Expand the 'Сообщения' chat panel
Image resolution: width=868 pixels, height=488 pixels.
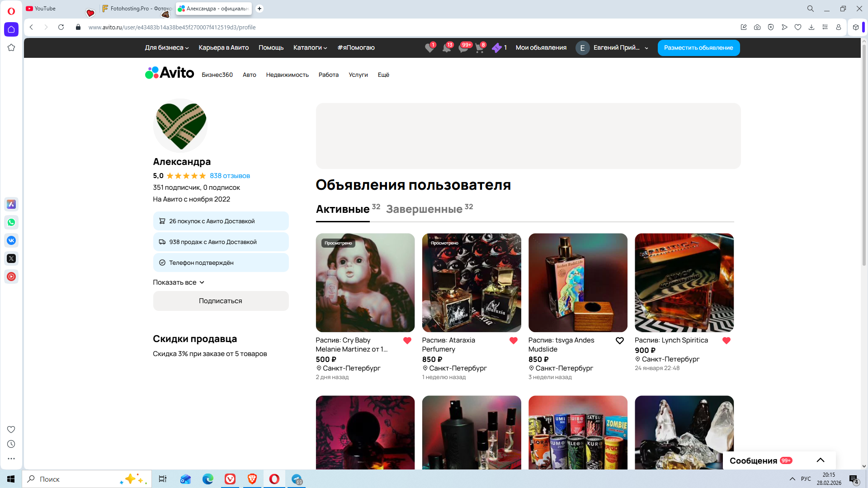(x=820, y=460)
